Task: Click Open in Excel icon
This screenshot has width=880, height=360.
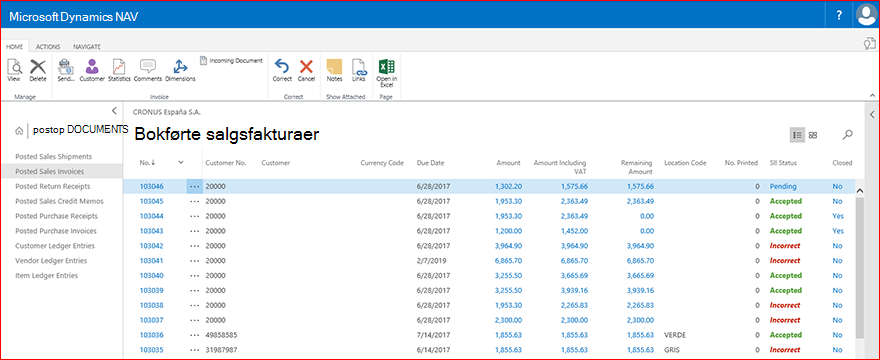Action: tap(386, 67)
